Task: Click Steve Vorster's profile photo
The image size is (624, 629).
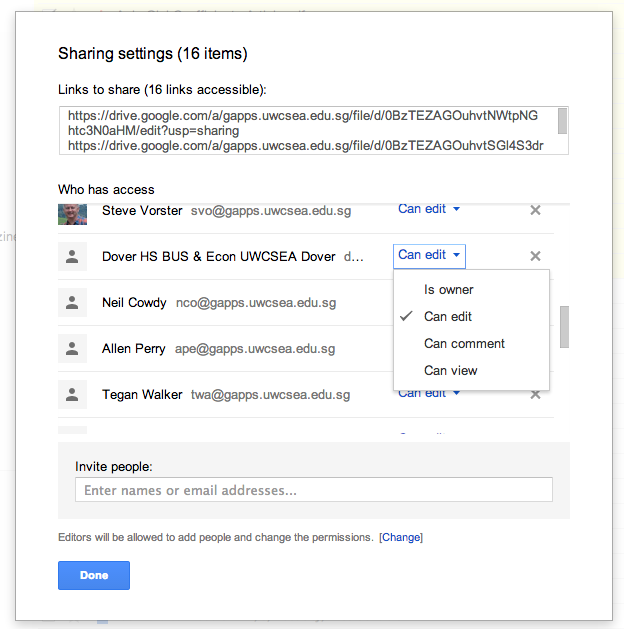Action: [x=71, y=212]
